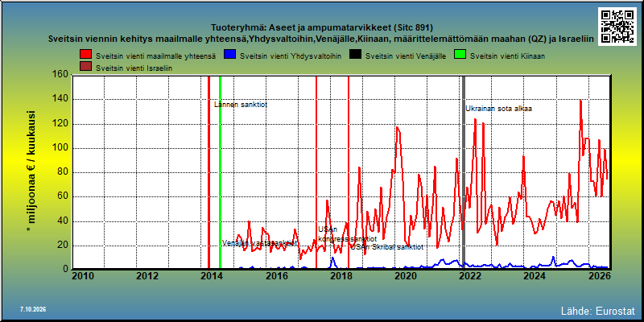Viewport: 644px width, 322px height.
Task: Click the 'Venäjän vastasanktiot' annotation
Action: 260,243
